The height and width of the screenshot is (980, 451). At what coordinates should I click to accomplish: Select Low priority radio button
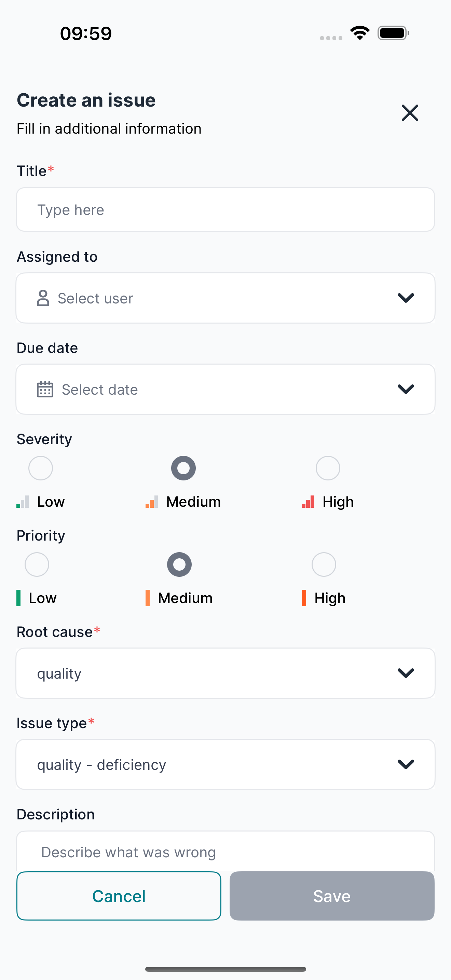37,564
